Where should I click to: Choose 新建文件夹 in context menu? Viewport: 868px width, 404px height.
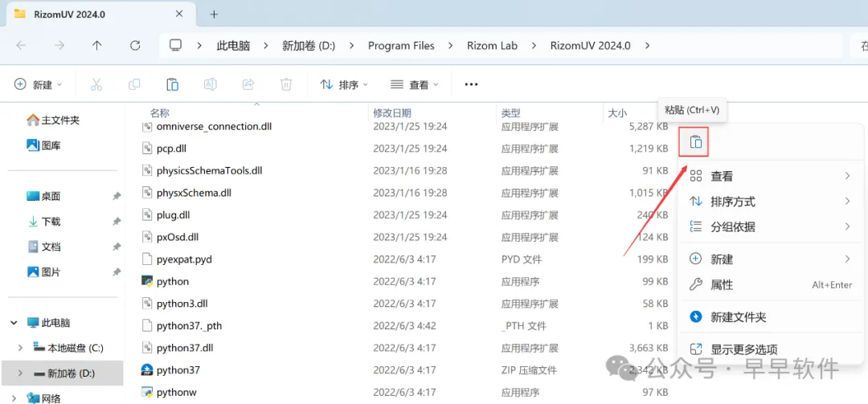coord(770,317)
